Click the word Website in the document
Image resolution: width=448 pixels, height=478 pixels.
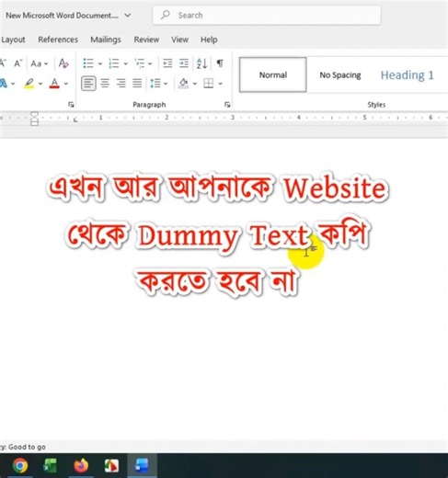click(336, 188)
